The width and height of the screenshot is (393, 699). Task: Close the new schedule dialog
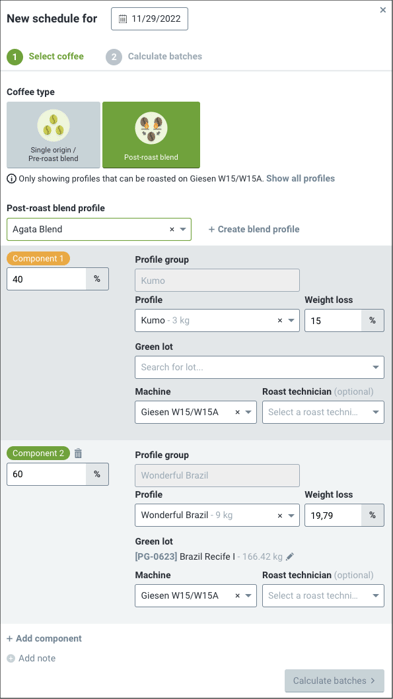coord(383,10)
